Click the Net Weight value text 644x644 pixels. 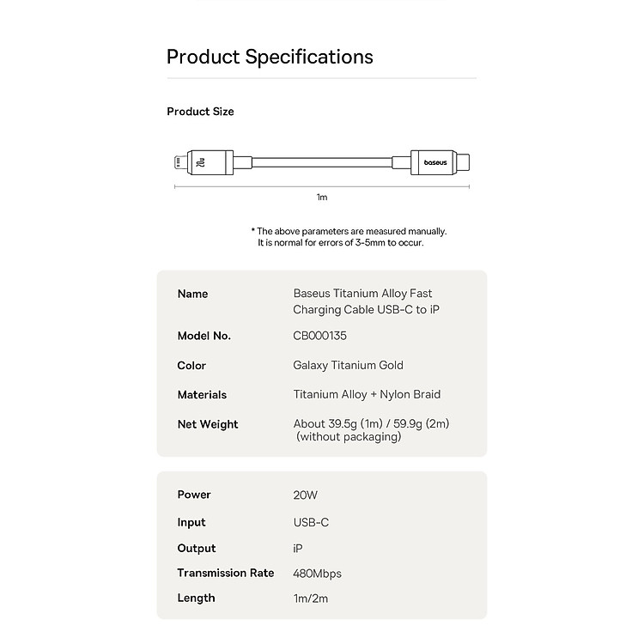371,430
